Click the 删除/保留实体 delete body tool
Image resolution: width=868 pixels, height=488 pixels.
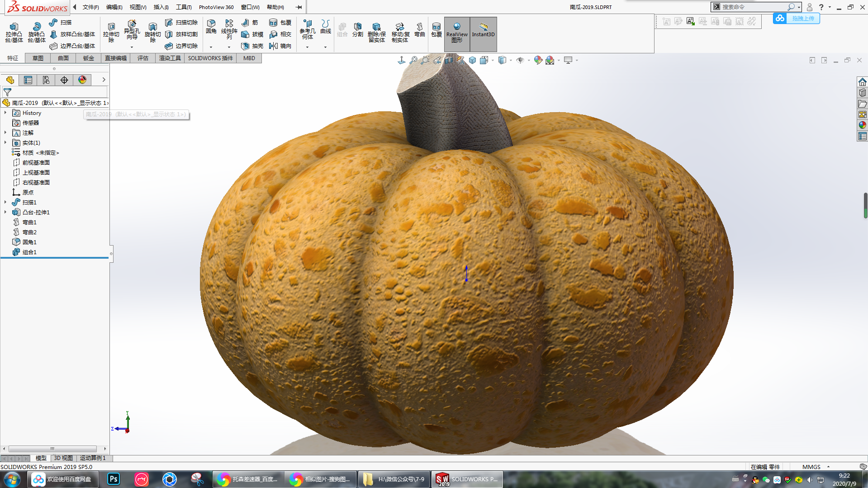(376, 32)
